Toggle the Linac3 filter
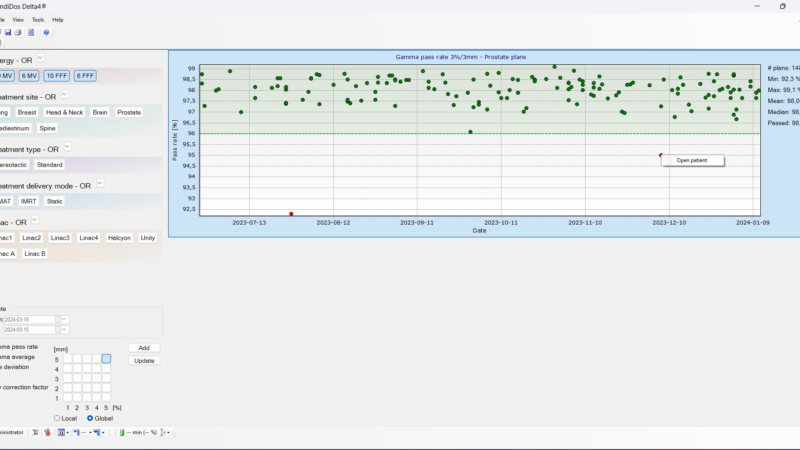 point(60,238)
